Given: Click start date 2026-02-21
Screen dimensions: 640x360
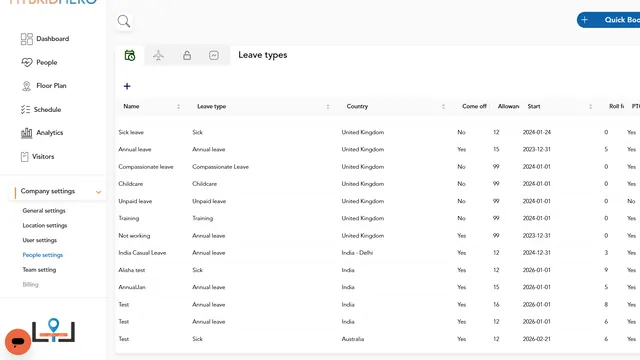Looking at the screenshot, I should tap(537, 339).
